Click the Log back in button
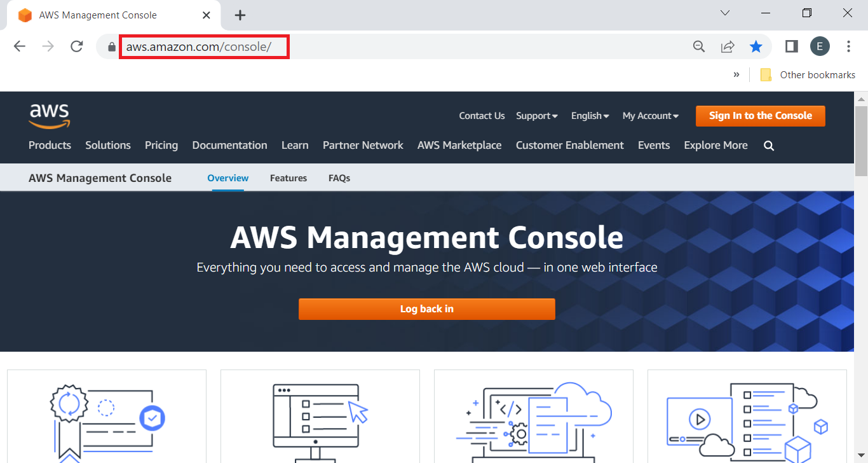 point(427,309)
